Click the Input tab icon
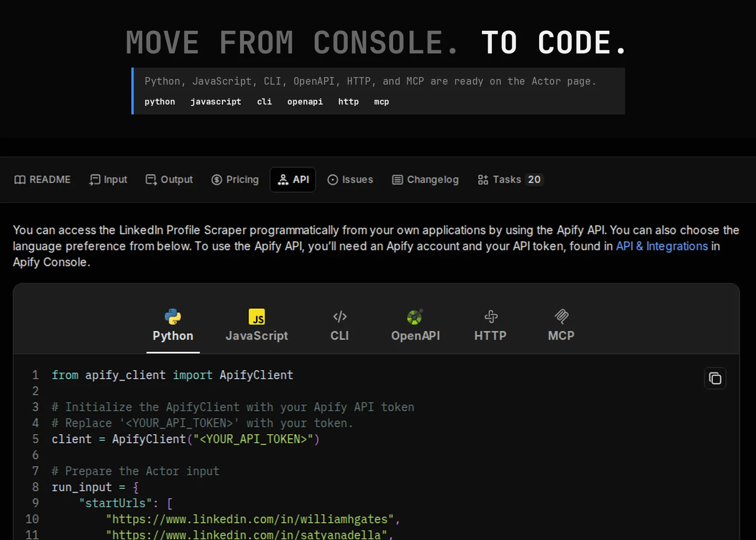756x540 pixels. click(94, 180)
